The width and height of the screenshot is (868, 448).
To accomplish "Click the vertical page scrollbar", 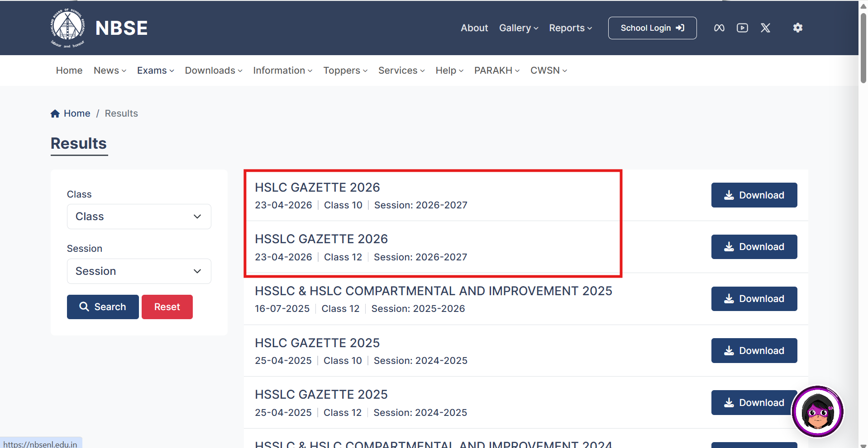I will pyautogui.click(x=863, y=50).
